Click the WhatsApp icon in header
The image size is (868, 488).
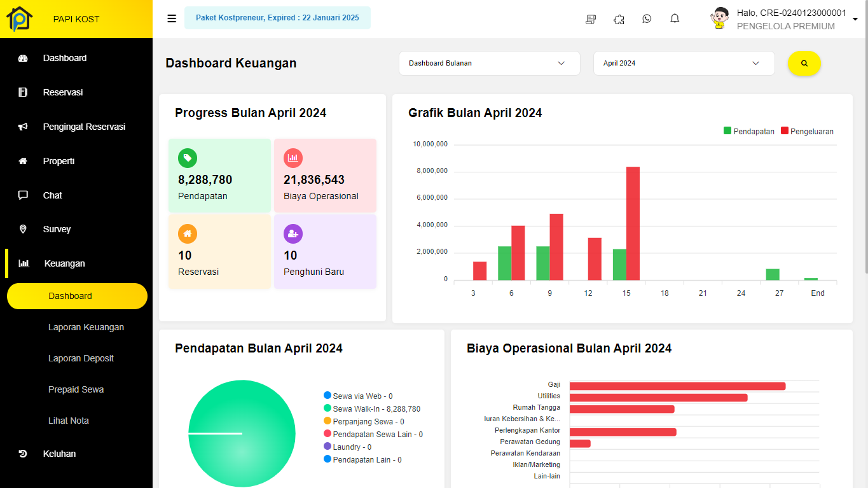tap(647, 18)
